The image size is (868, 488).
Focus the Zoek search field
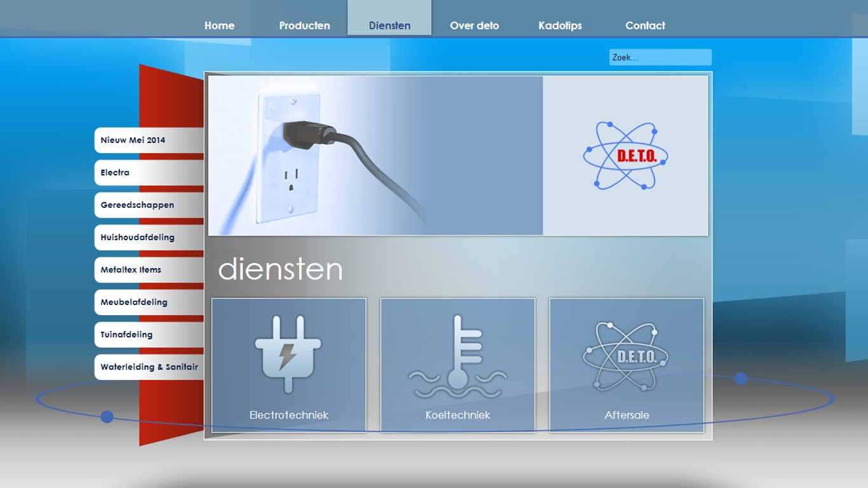[x=660, y=57]
